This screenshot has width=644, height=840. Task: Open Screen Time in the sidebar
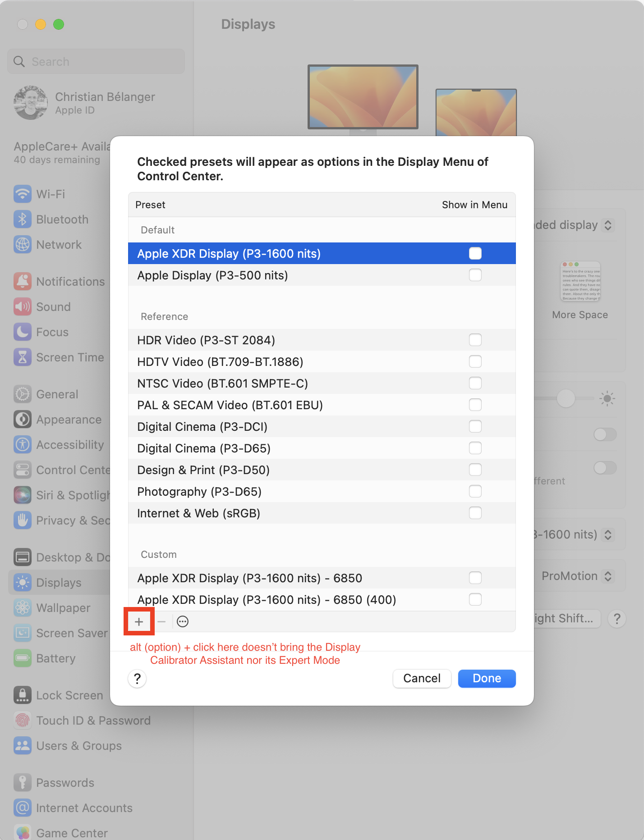pyautogui.click(x=59, y=357)
